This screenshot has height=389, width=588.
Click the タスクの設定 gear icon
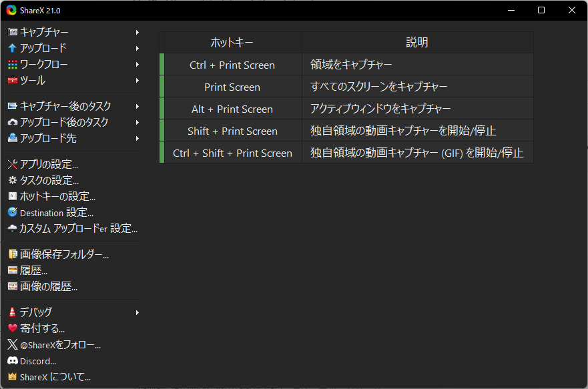13,181
